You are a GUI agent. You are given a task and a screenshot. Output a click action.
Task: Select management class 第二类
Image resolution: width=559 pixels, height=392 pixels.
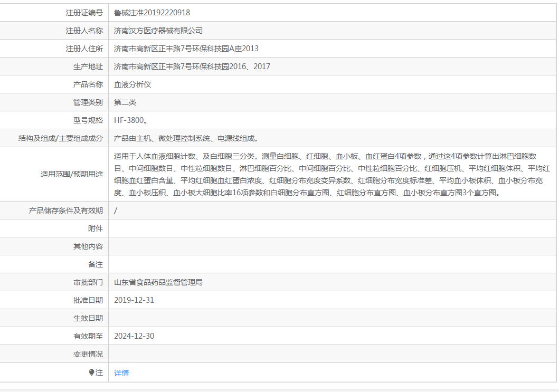125,102
